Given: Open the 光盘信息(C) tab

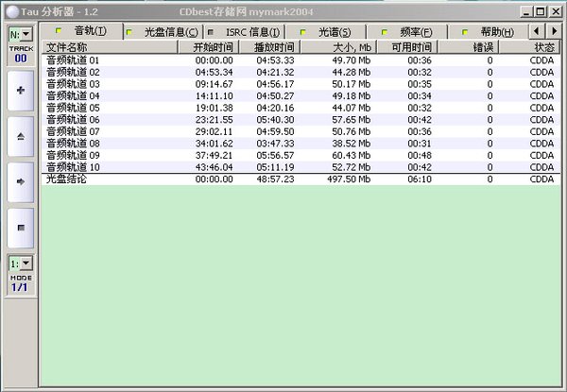Looking at the screenshot, I should pyautogui.click(x=163, y=32).
